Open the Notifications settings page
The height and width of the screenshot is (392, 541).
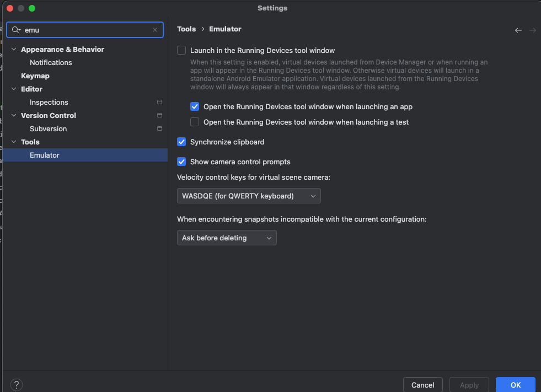point(51,62)
